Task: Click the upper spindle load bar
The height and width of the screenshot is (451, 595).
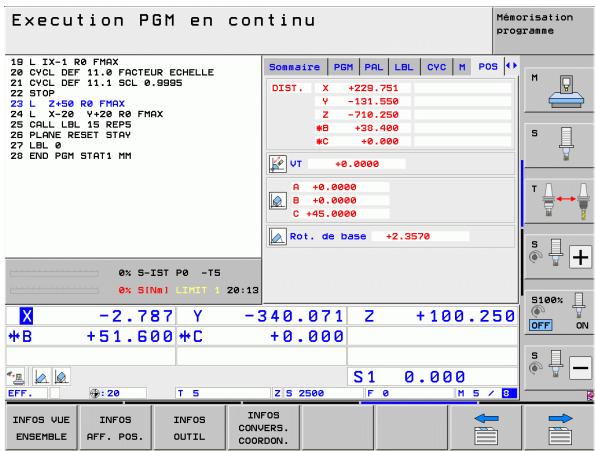Action: 54,273
